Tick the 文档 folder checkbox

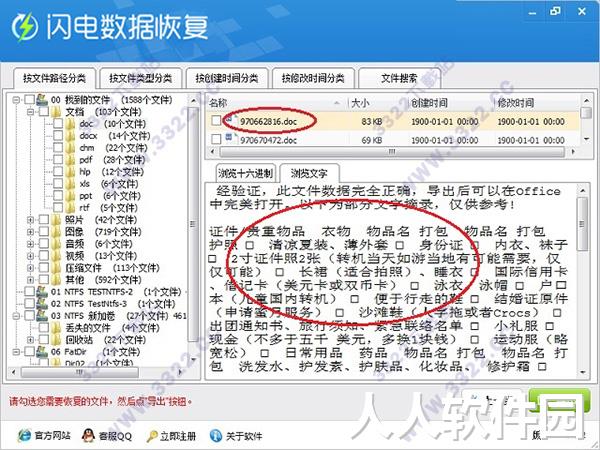pos(44,112)
